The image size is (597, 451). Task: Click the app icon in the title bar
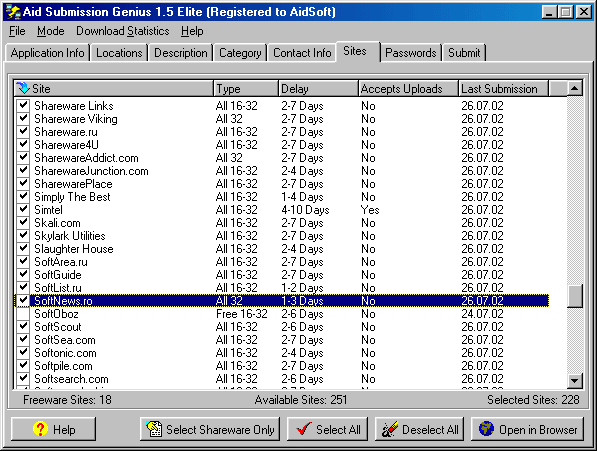[13, 12]
